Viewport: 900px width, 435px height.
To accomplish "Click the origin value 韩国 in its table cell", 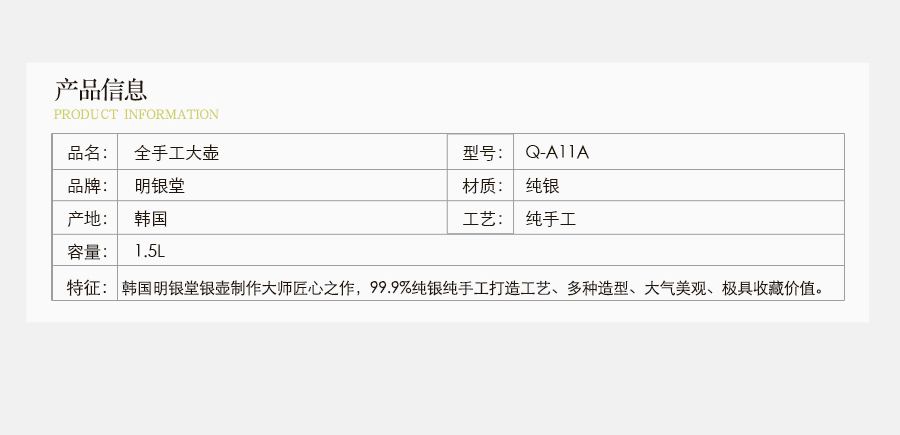I will coord(151,218).
